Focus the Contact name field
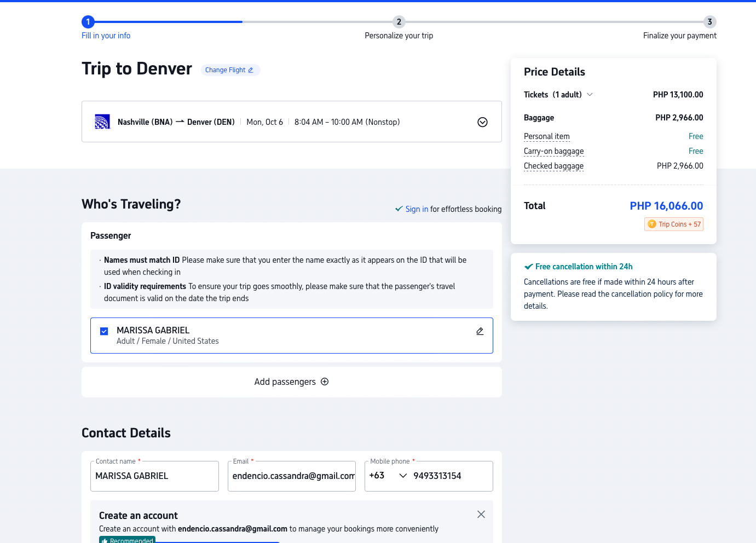 coord(154,476)
